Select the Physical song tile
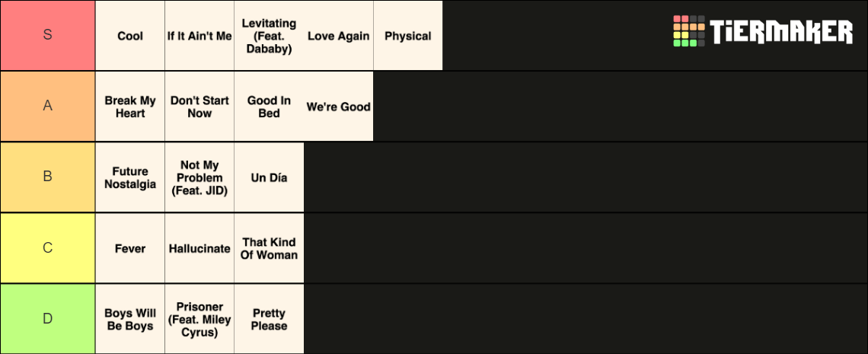Viewport: 868px width, 354px height. [x=408, y=35]
